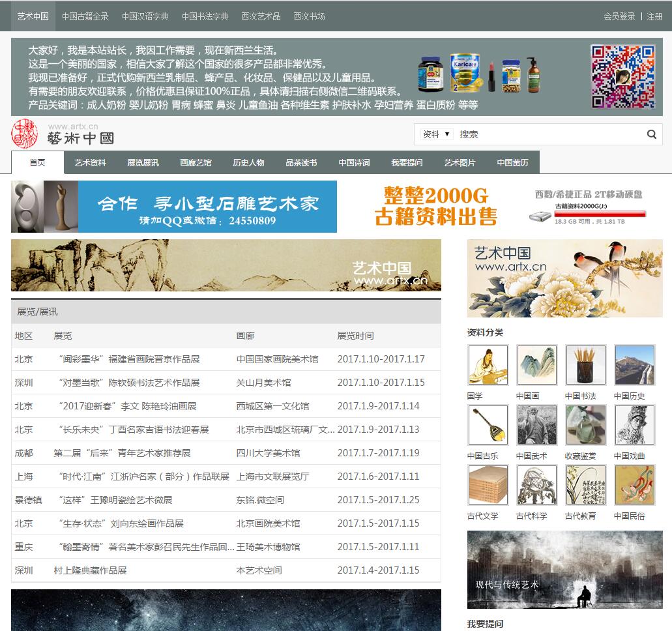The height and width of the screenshot is (631, 672).
Task: Go to 中国古籍全录 in top menu
Action: coord(85,16)
